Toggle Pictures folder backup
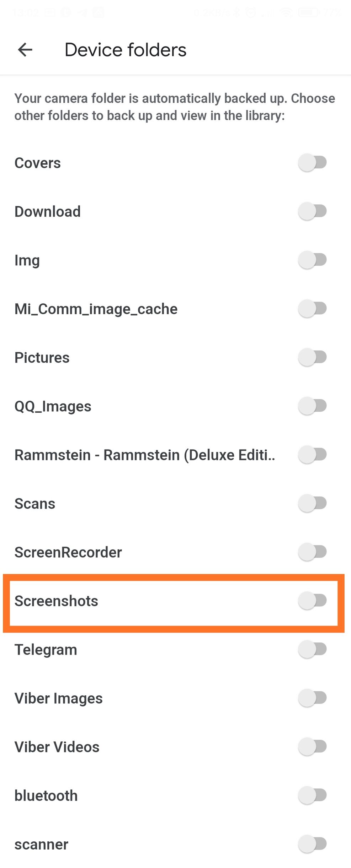Viewport: 351px width, 868px height. point(313,357)
